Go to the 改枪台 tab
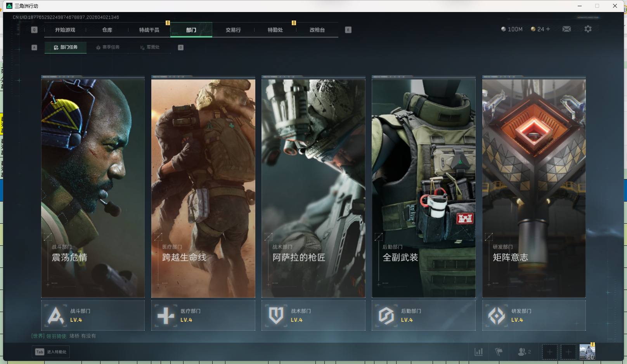 click(317, 30)
